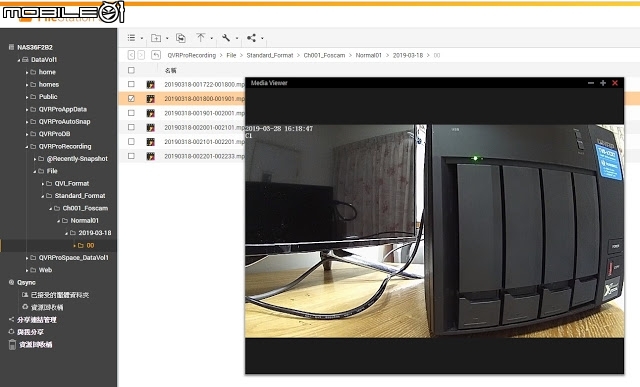Open Ch001_Foscam in the breadcrumb path
Image resolution: width=640 pixels, height=387 pixels.
[x=324, y=55]
